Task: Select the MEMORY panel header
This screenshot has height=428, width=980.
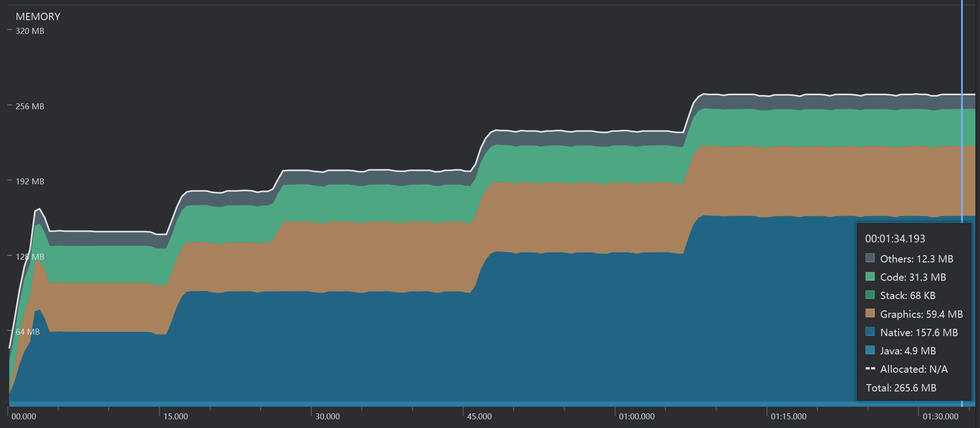Action: [38, 16]
